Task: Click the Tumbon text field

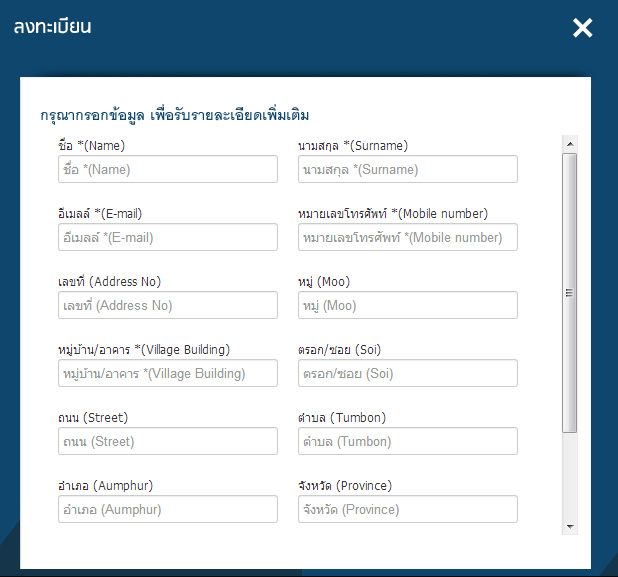Action: [408, 442]
